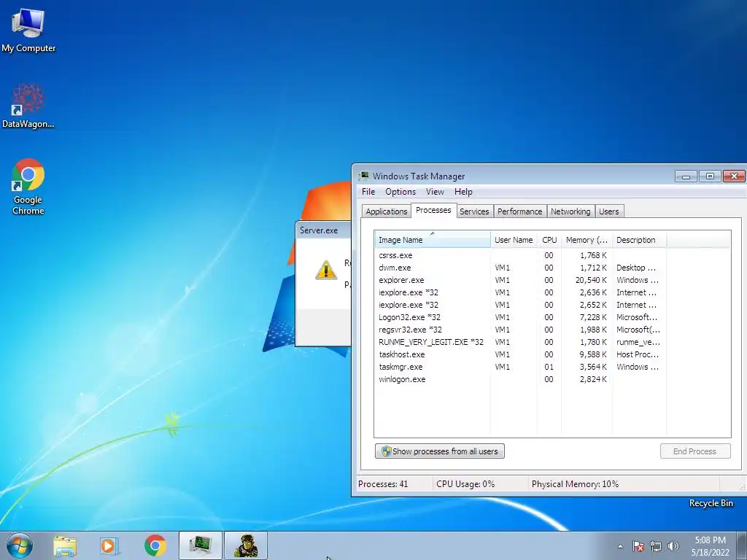Click the End Process button
The height and width of the screenshot is (560, 747).
pos(695,451)
